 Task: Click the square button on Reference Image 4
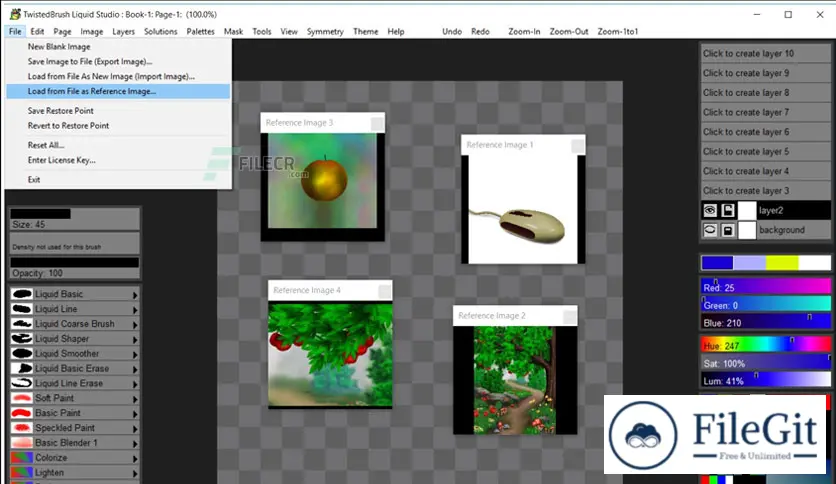pos(384,291)
